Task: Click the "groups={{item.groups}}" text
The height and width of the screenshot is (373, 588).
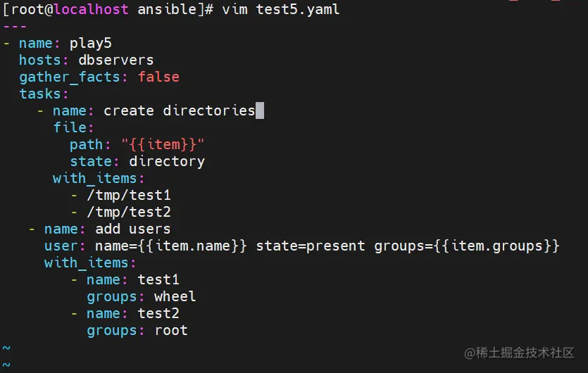Action: click(x=467, y=246)
